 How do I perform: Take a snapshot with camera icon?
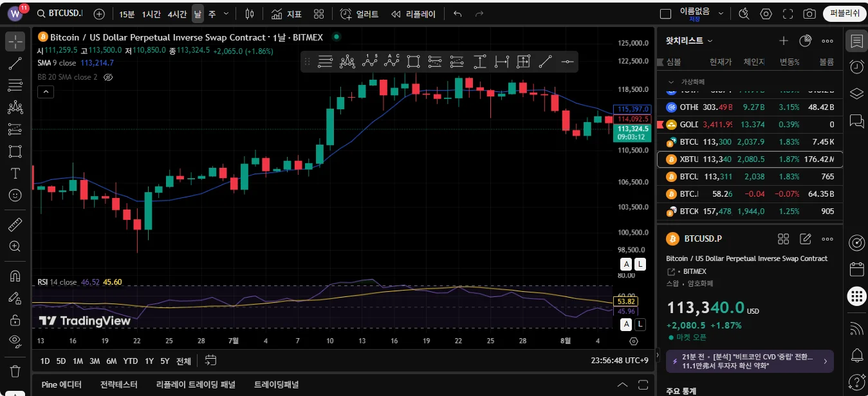tap(809, 14)
